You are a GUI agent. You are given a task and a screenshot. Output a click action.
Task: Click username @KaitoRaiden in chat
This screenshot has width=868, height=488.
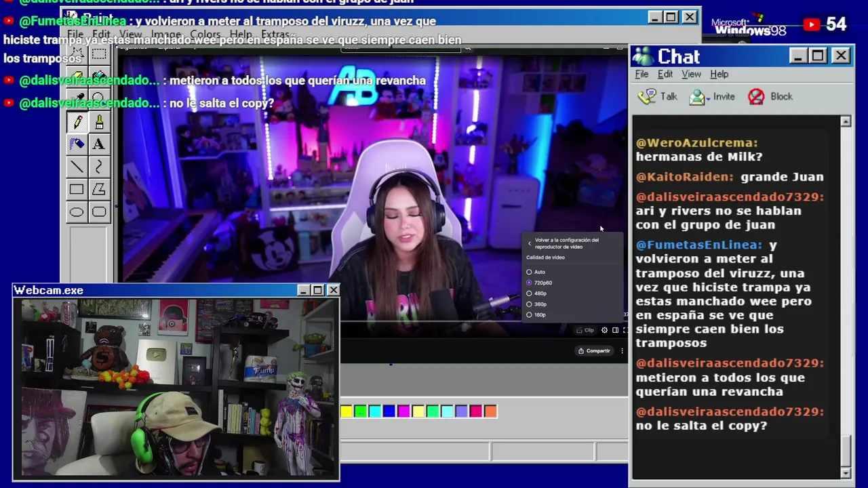coord(685,177)
